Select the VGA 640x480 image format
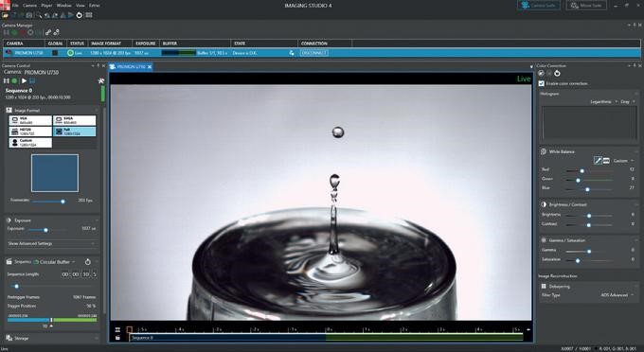The height and width of the screenshot is (352, 644). pyautogui.click(x=31, y=120)
